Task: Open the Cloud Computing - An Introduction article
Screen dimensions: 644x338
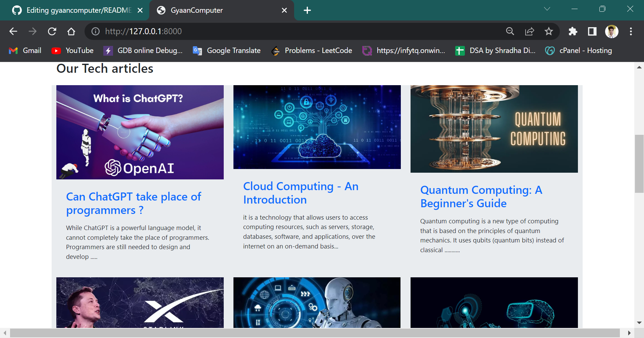Action: [x=301, y=193]
